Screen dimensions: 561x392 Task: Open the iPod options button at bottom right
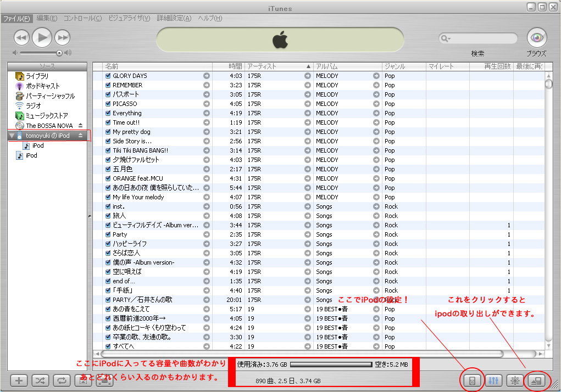(x=472, y=381)
